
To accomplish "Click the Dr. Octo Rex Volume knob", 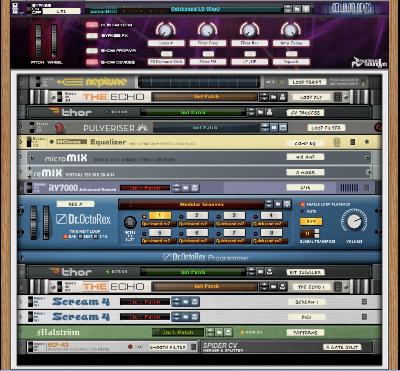I will coord(354,222).
